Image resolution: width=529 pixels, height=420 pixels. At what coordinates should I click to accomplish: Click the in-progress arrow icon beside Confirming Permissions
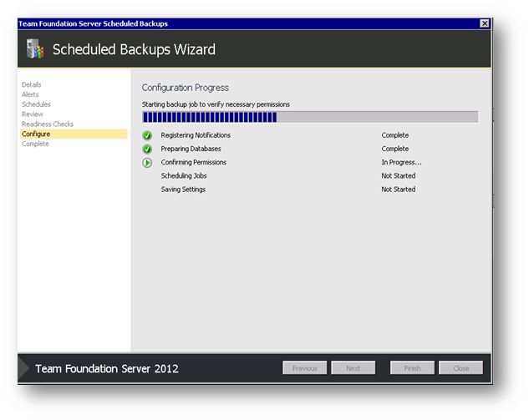pos(147,163)
